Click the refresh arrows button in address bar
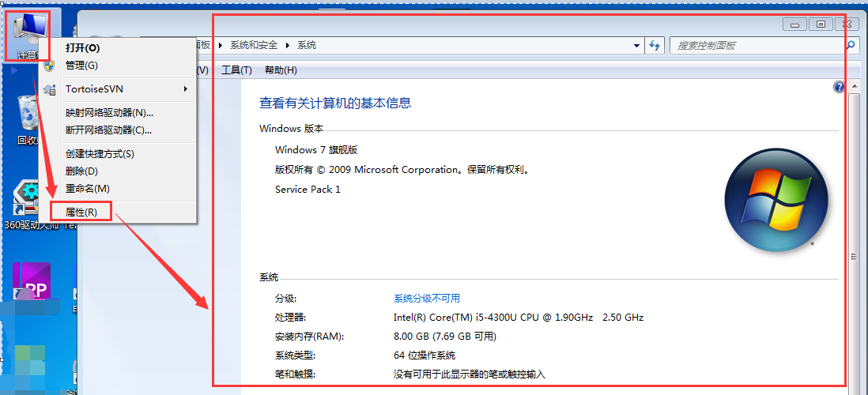Screen dimensions: 868x395 [x=655, y=45]
